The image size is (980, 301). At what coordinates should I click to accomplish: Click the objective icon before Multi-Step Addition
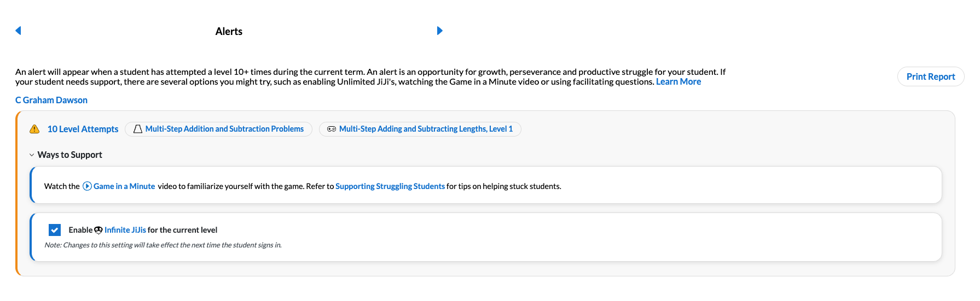tap(138, 129)
